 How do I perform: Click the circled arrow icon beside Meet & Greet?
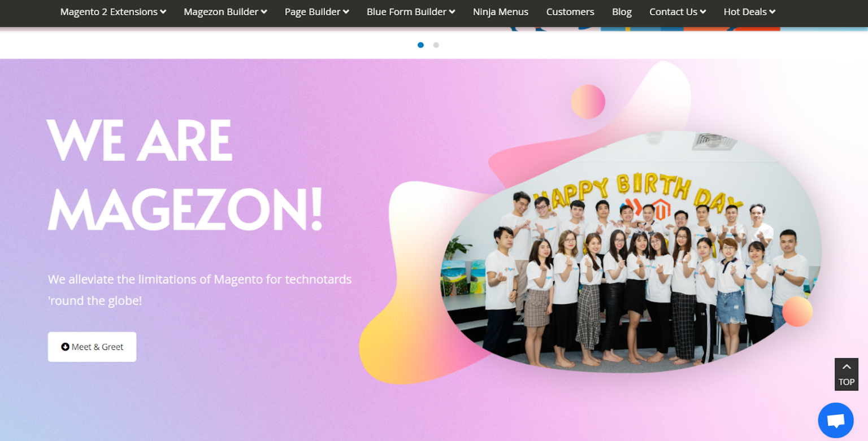[x=66, y=346]
